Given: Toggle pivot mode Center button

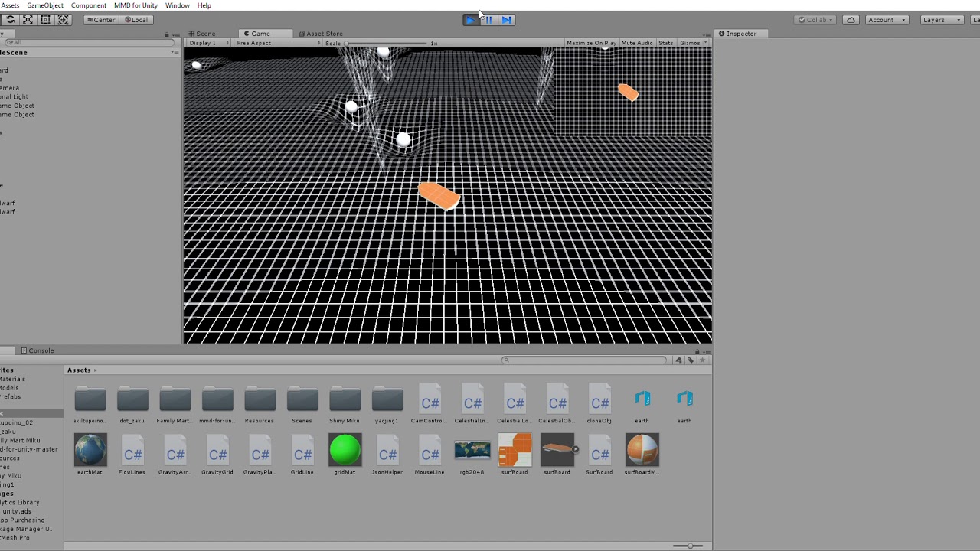Looking at the screenshot, I should pyautogui.click(x=101, y=20).
